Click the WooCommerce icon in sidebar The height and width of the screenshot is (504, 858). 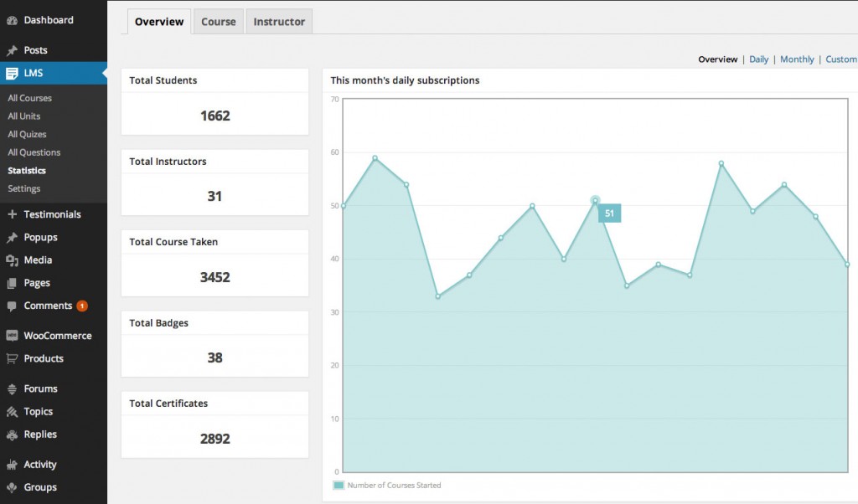tap(12, 336)
